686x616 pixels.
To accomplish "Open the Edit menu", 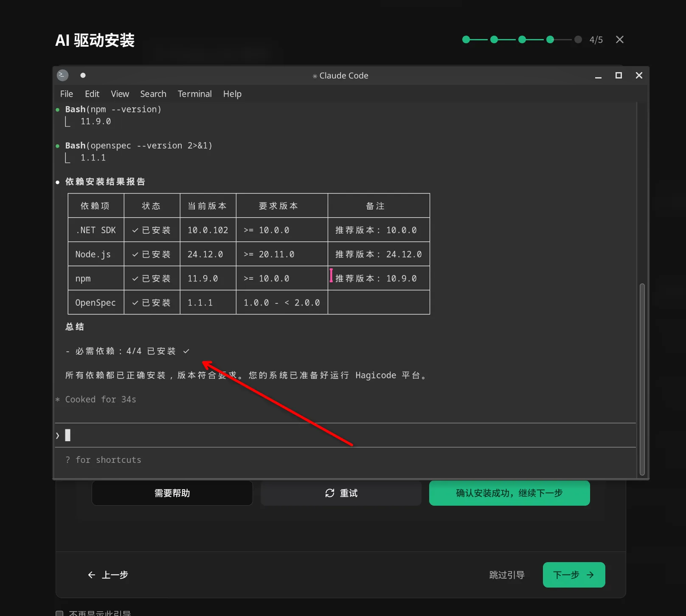I will click(x=92, y=94).
